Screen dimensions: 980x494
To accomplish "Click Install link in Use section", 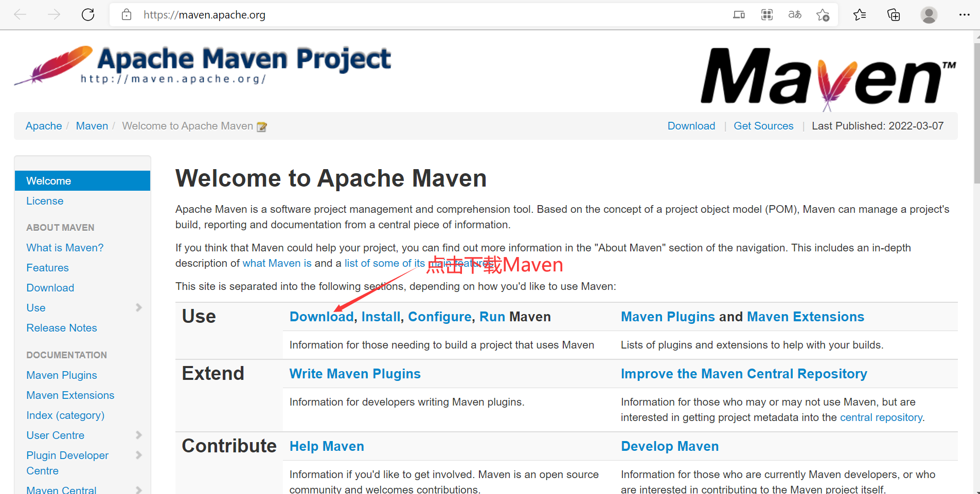I will click(x=381, y=317).
